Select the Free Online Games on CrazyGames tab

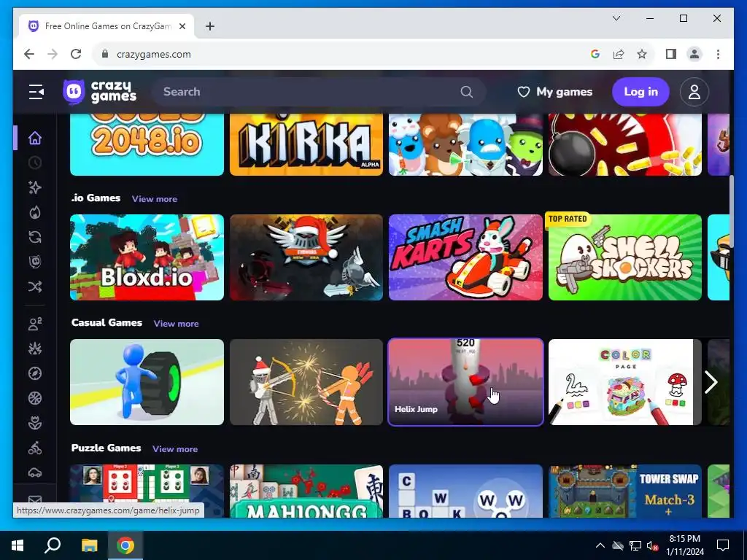coord(107,26)
